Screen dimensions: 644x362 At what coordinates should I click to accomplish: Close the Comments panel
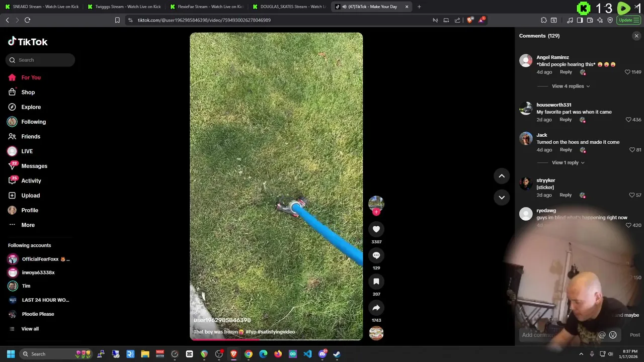(636, 36)
